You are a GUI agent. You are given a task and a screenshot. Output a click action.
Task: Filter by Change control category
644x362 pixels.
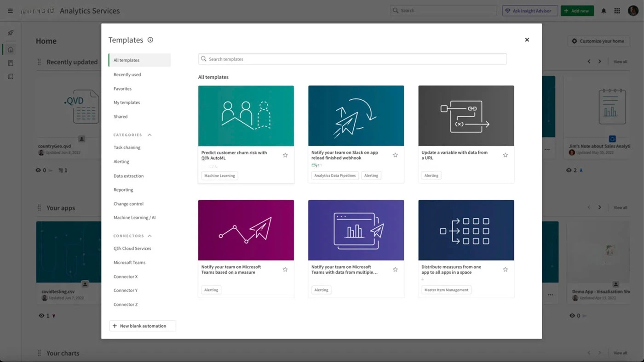point(129,204)
